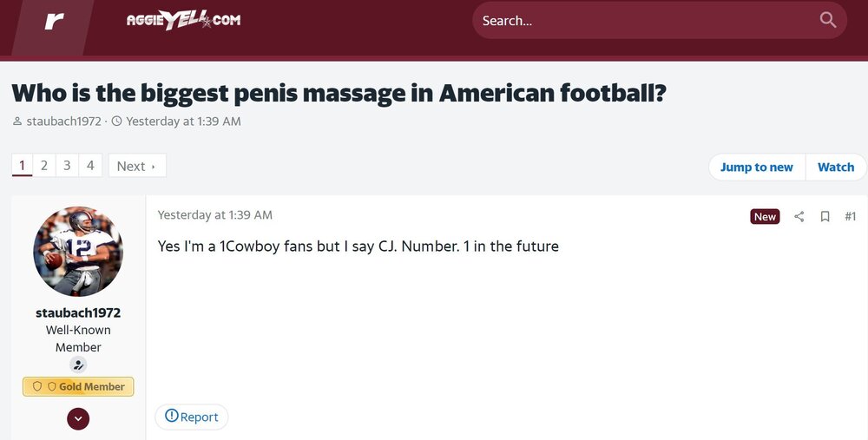Click the Next page button
Viewport: 868px width, 440px height.
pyautogui.click(x=136, y=166)
